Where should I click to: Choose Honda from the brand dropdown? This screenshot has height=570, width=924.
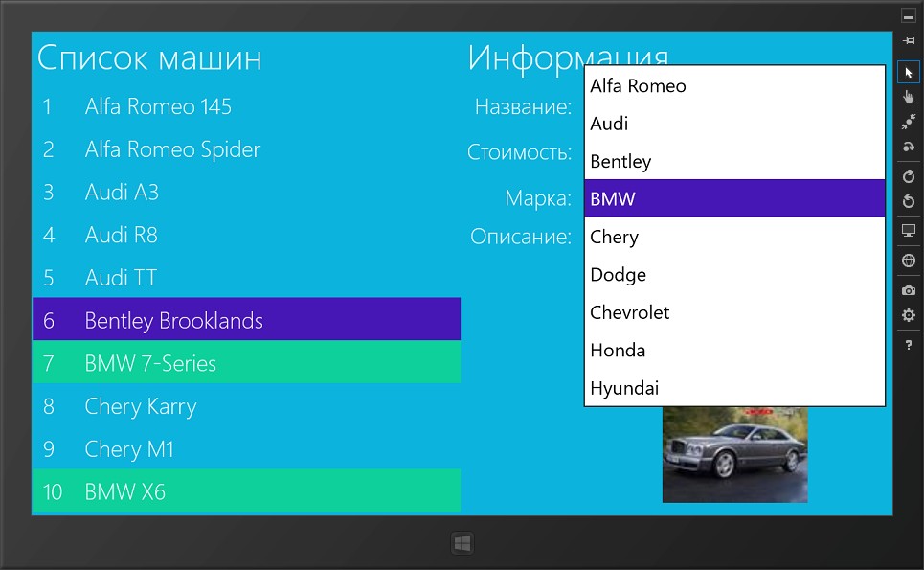734,350
